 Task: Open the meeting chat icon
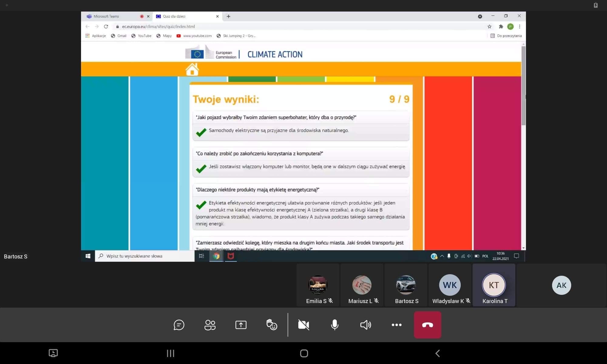[x=179, y=325]
